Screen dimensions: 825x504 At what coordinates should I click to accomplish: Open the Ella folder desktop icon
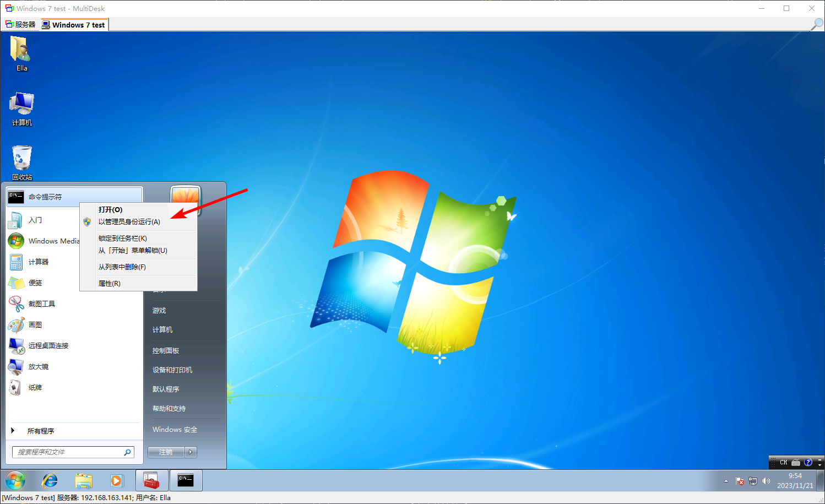pyautogui.click(x=21, y=53)
